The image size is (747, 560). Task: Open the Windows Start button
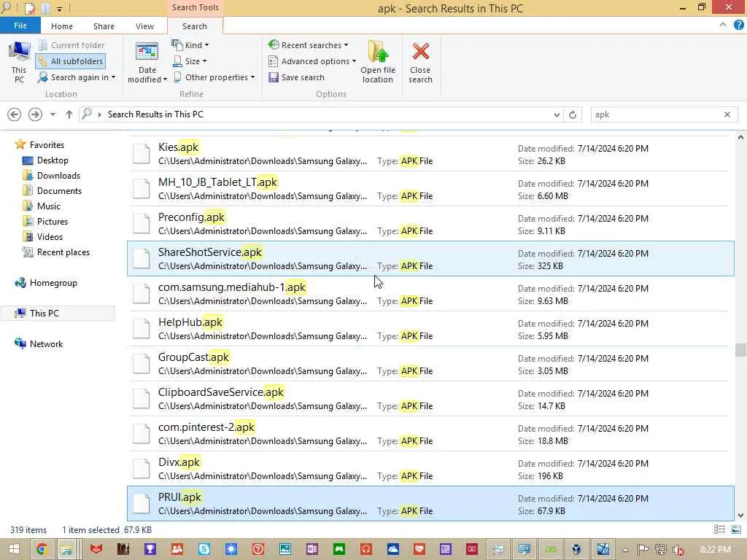point(14,549)
